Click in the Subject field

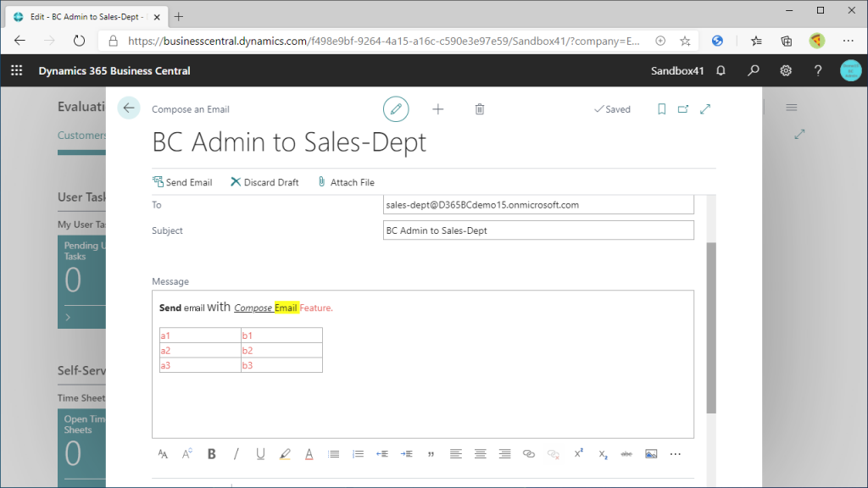point(538,230)
